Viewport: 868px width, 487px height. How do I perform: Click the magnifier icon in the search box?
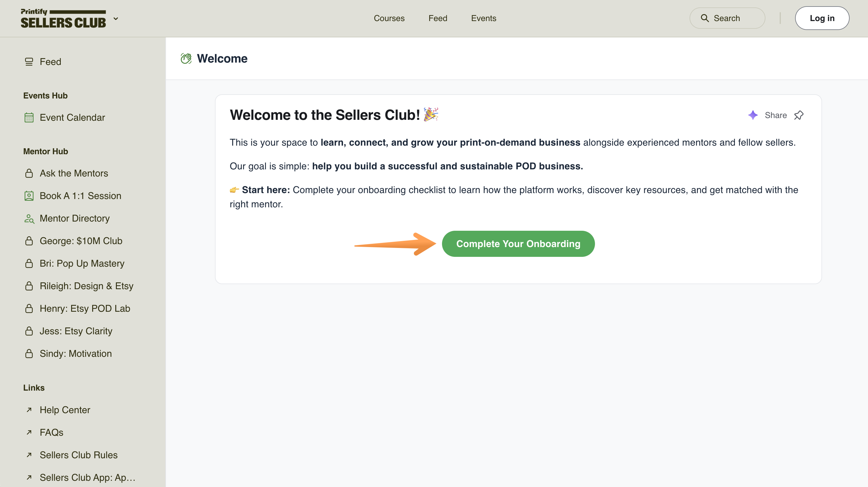point(705,18)
